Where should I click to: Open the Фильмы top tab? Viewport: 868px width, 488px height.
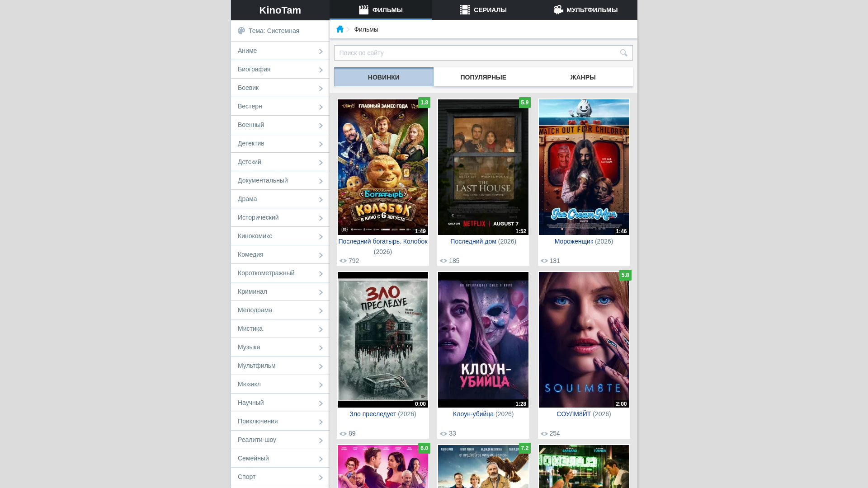coord(381,10)
